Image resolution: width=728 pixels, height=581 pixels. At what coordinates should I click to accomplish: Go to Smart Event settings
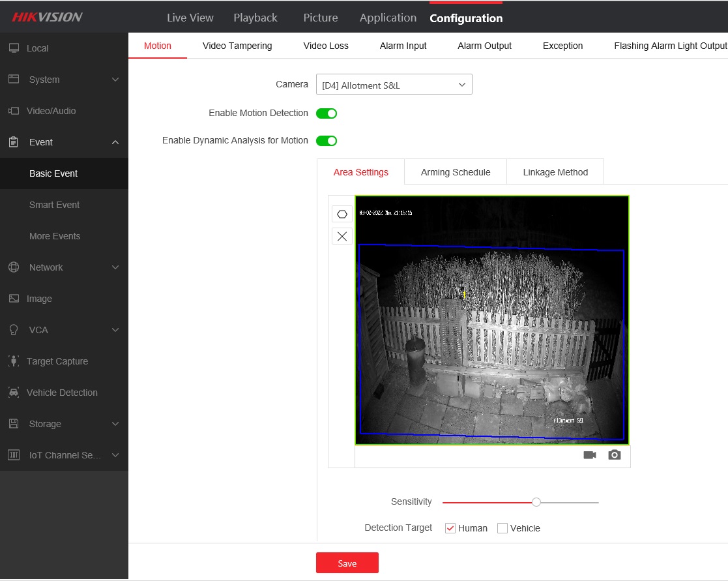coord(55,205)
